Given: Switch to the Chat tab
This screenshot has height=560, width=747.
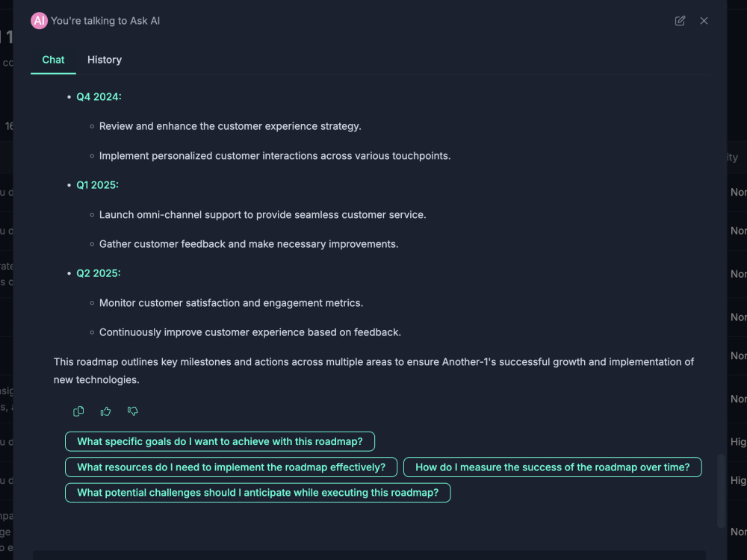Looking at the screenshot, I should point(53,60).
